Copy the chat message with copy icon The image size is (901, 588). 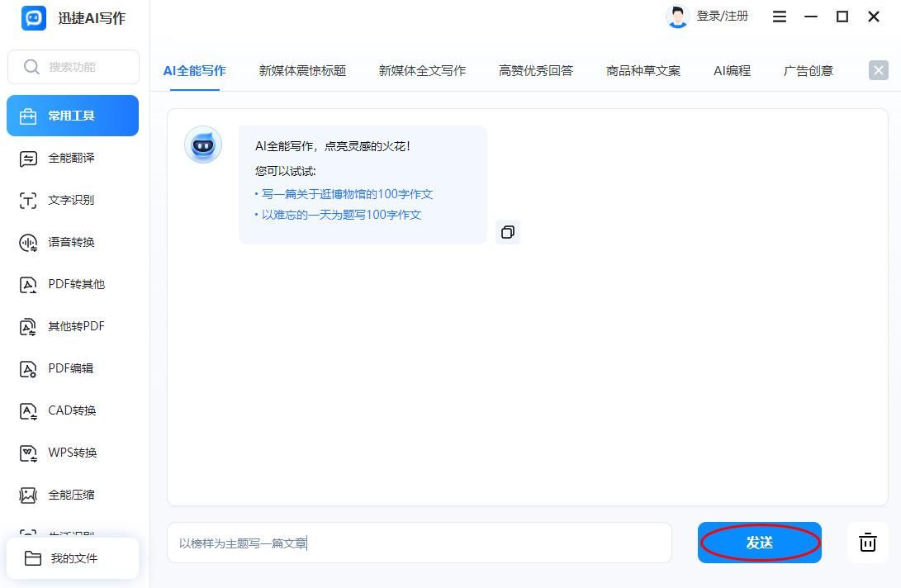(507, 232)
